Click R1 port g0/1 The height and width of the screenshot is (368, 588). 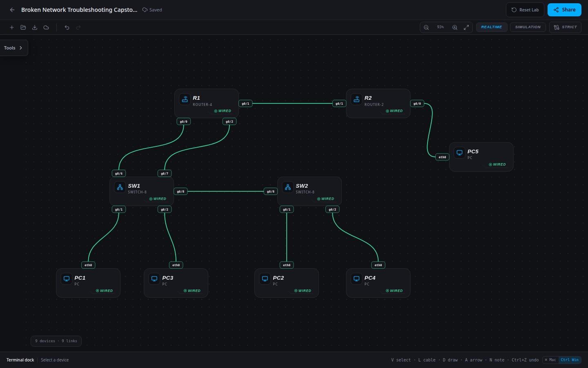245,104
